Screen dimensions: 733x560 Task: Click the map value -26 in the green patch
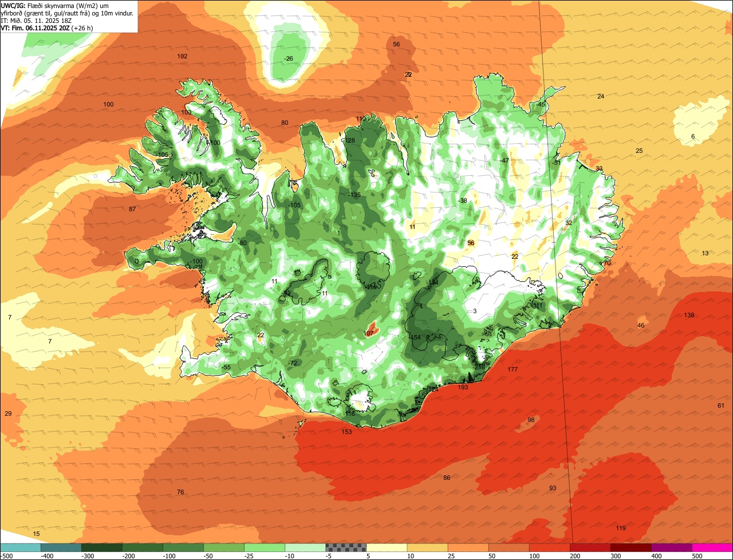coord(289,58)
